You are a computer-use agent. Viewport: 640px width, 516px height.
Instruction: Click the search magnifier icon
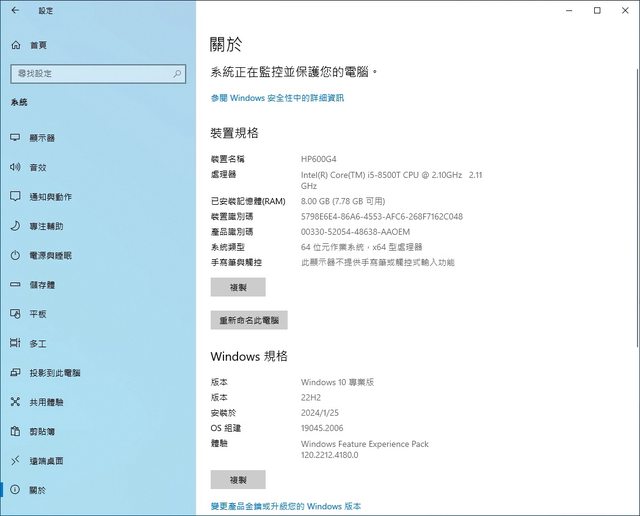pos(177,74)
